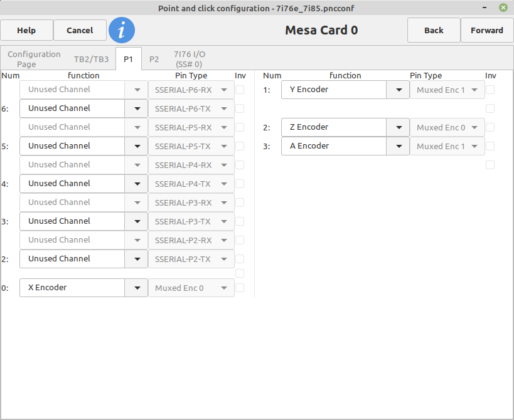Click the blue info icon
The width and height of the screenshot is (514, 420).
(122, 30)
